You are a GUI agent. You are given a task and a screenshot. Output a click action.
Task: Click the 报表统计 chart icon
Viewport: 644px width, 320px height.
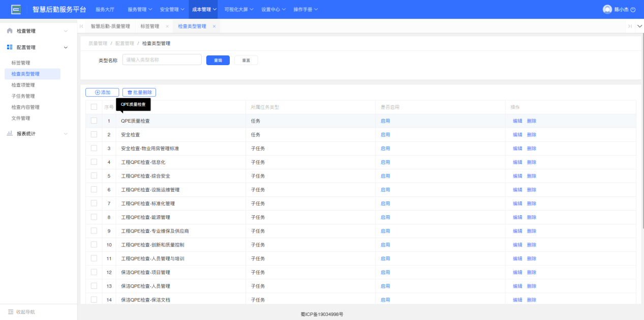pos(10,134)
